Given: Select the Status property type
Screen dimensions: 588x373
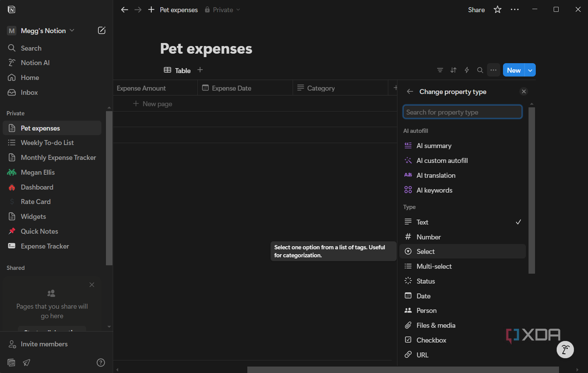Looking at the screenshot, I should pyautogui.click(x=462, y=281).
